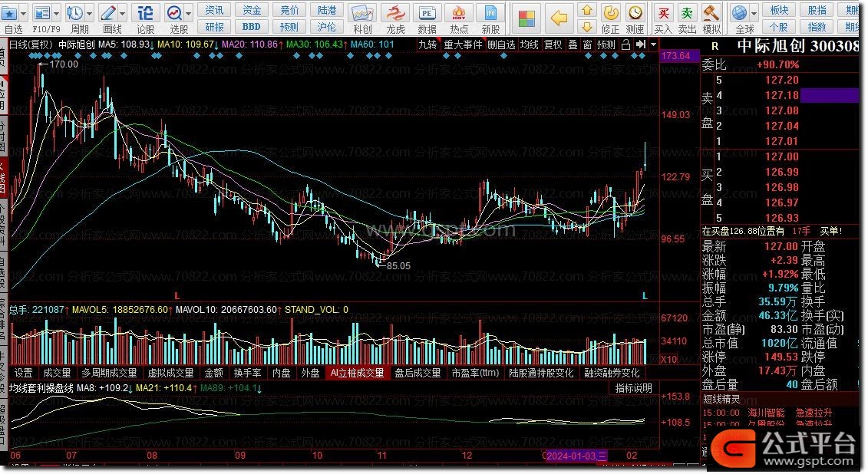Toggle the 预测 forecast option above chart
The width and height of the screenshot is (868, 474).
606,44
